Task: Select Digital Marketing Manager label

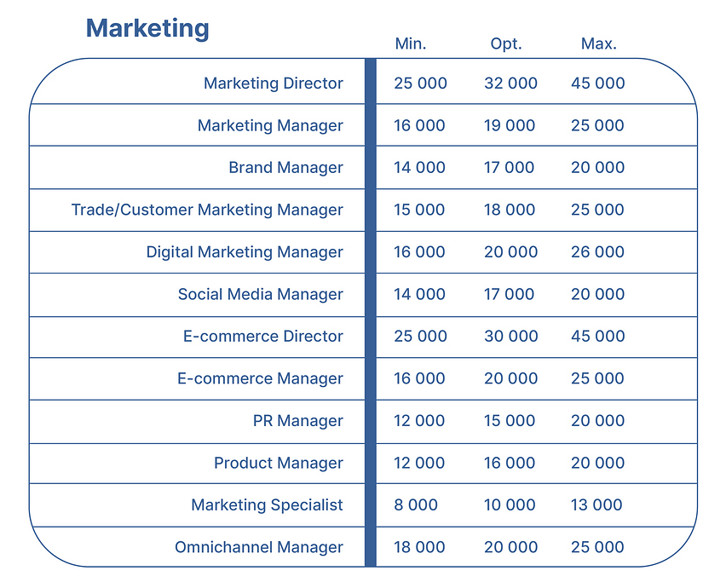Action: [245, 252]
